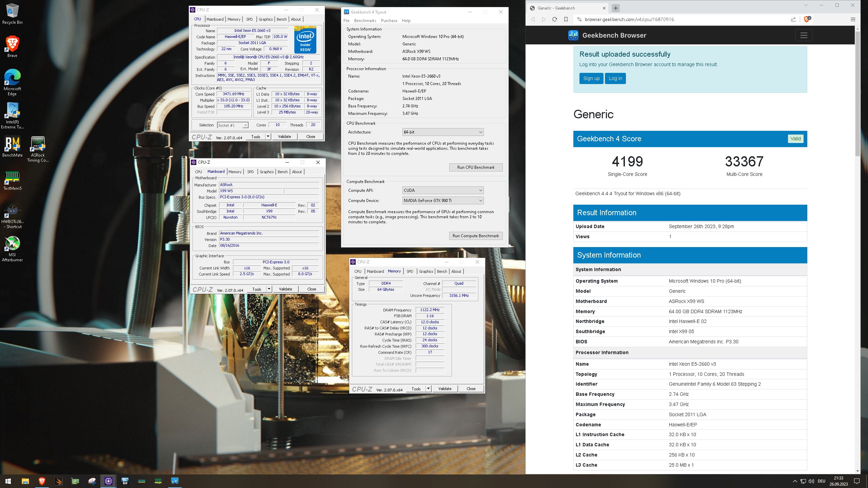Open a new browser tab

616,8
